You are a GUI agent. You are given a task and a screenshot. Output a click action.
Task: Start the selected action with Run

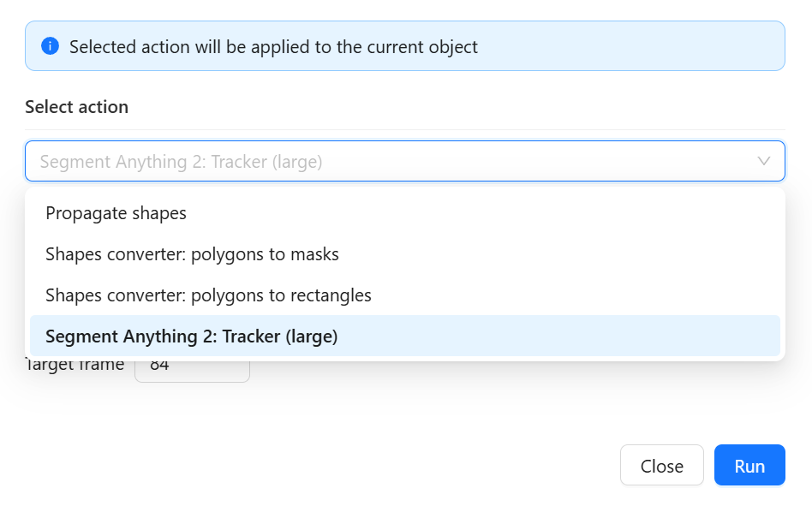pos(749,465)
